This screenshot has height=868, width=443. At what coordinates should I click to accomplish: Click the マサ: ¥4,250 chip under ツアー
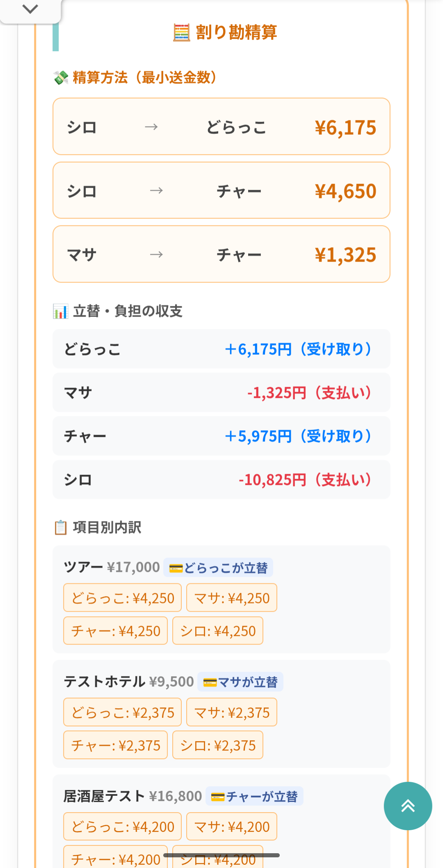click(x=232, y=598)
